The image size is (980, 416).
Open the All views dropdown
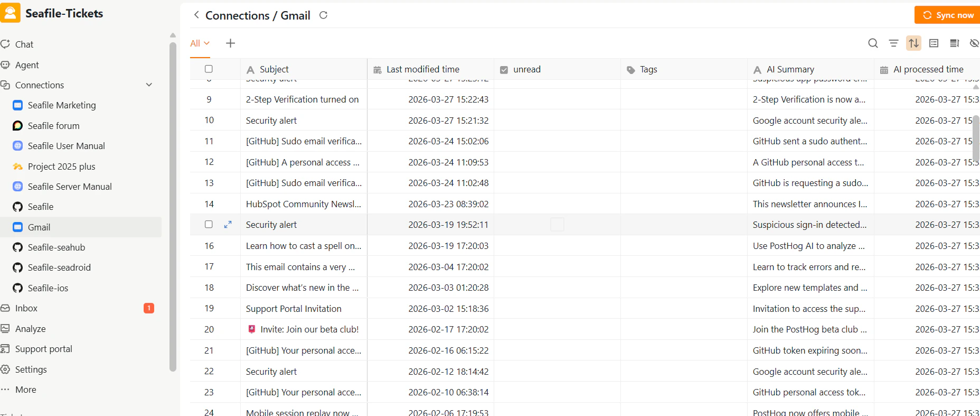[x=200, y=43]
